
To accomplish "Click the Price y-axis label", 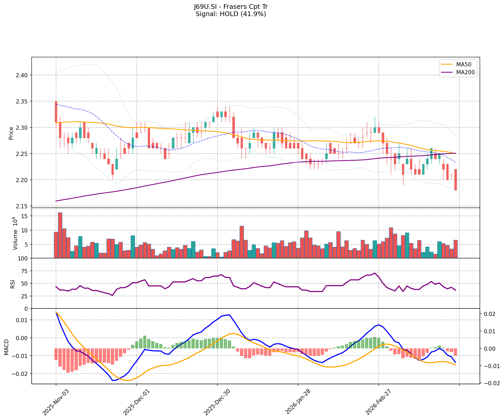I will (x=11, y=133).
